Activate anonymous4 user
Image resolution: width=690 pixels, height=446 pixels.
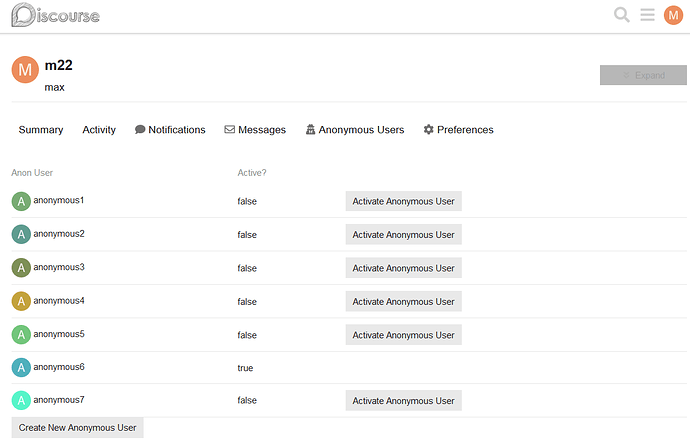coord(404,301)
